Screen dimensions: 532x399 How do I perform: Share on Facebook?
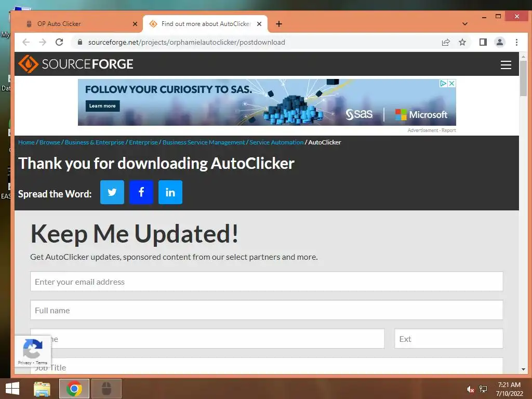(141, 192)
